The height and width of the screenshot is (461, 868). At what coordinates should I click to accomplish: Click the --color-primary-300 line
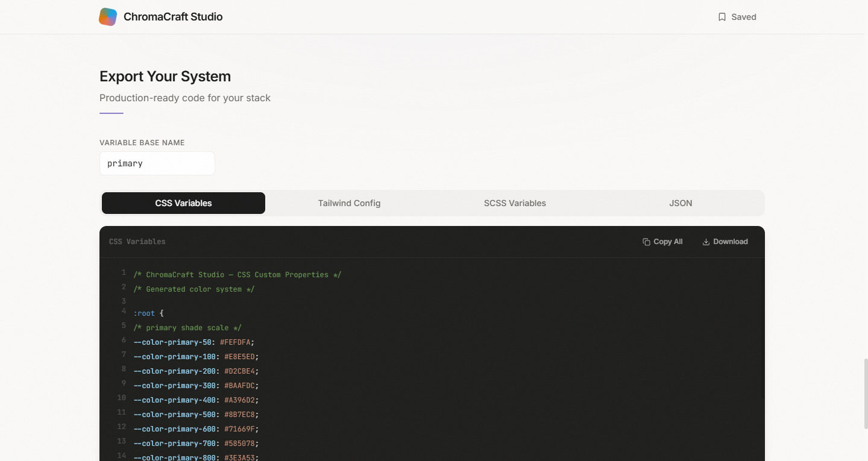(197, 386)
